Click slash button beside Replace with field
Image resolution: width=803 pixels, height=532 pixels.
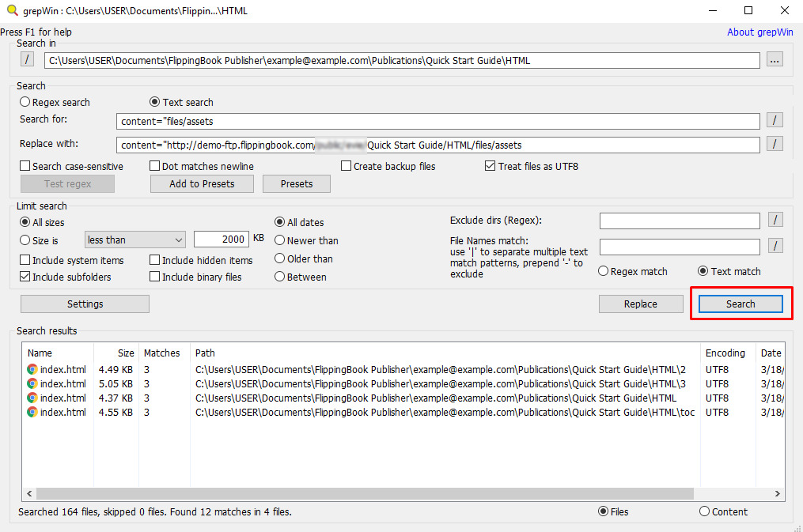pos(775,144)
